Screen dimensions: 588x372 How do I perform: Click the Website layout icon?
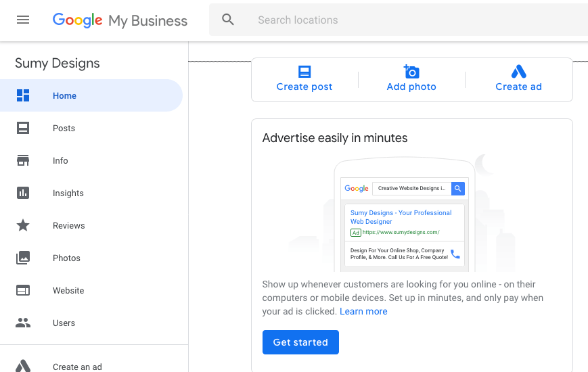(23, 290)
